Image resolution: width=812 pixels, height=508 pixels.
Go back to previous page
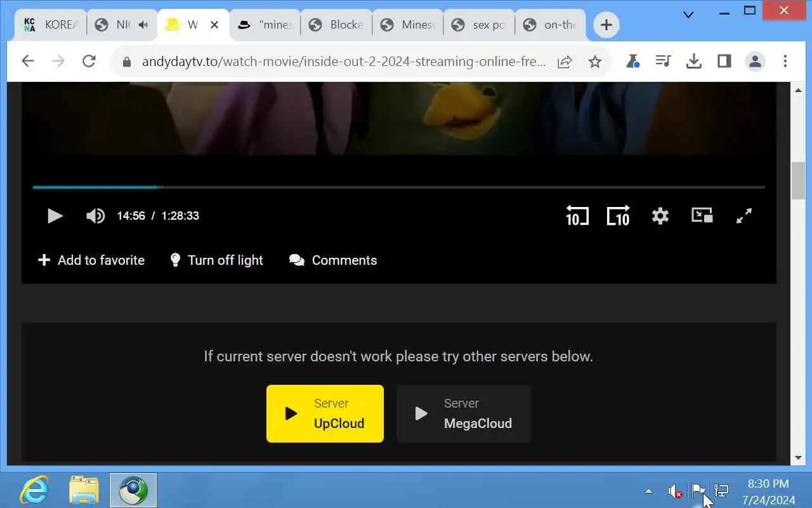(27, 62)
